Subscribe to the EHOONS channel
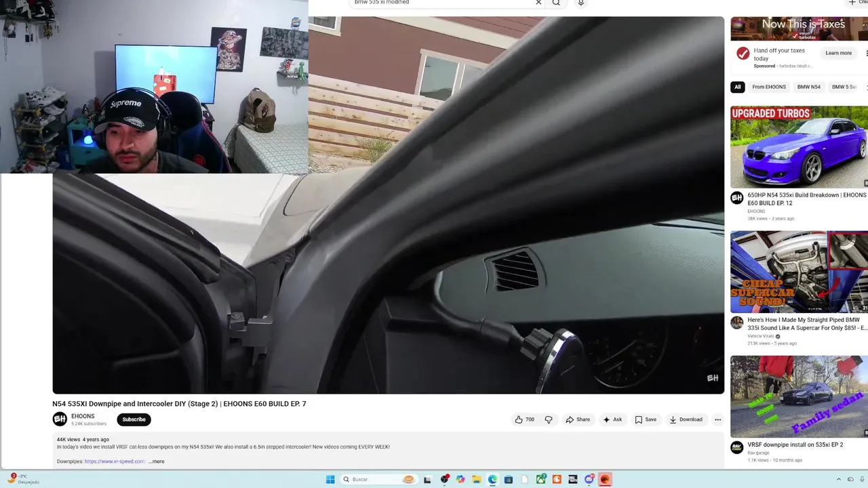The width and height of the screenshot is (868, 488). coord(134,420)
